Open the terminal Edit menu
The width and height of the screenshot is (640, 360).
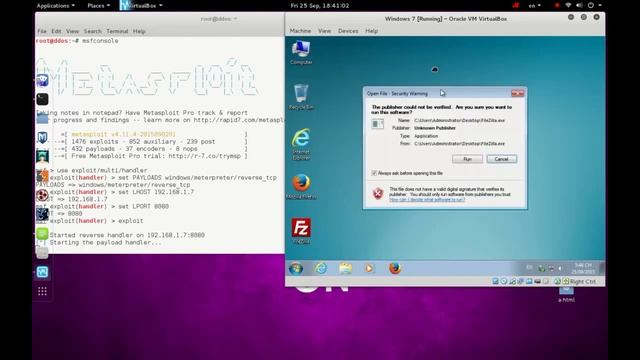56,31
